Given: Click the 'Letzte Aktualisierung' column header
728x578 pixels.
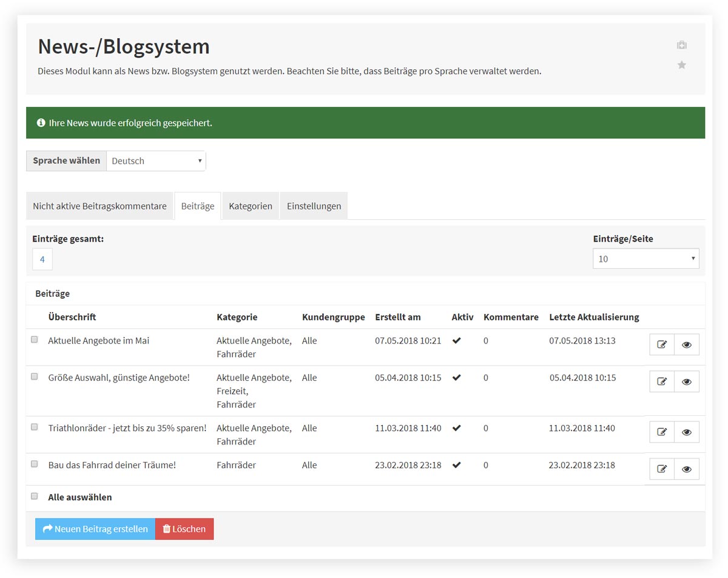Looking at the screenshot, I should pyautogui.click(x=595, y=317).
